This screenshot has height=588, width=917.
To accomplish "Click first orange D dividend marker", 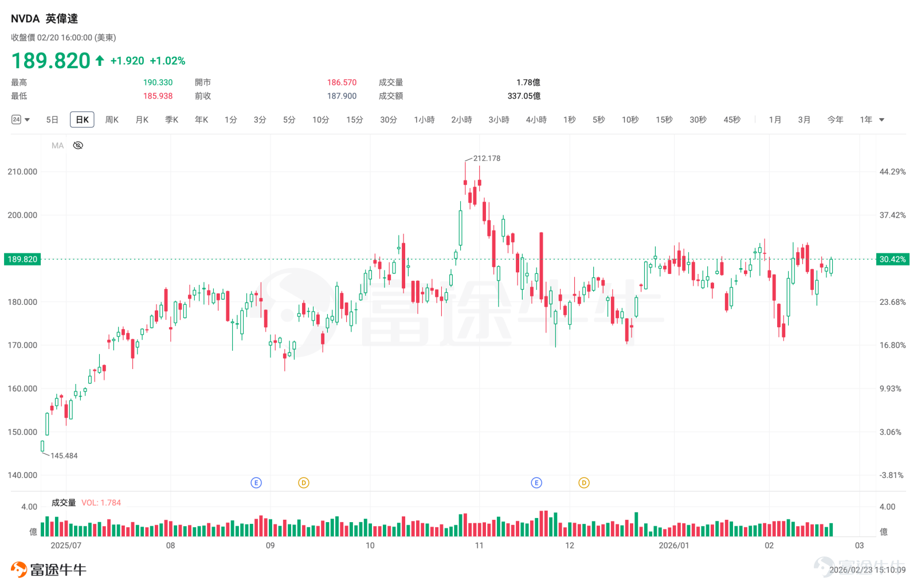I will pyautogui.click(x=304, y=483).
